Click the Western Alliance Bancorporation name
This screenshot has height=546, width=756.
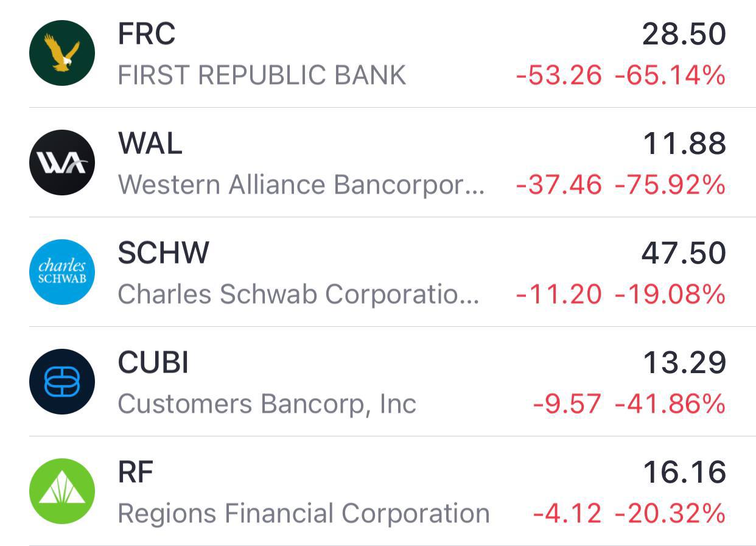(301, 185)
